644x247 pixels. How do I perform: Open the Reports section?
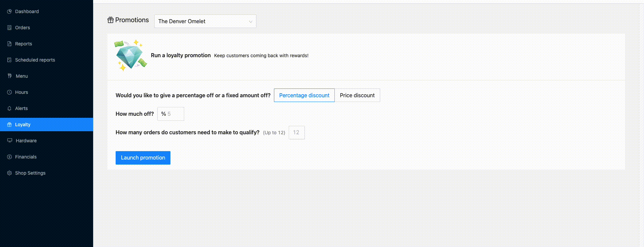tap(46, 44)
